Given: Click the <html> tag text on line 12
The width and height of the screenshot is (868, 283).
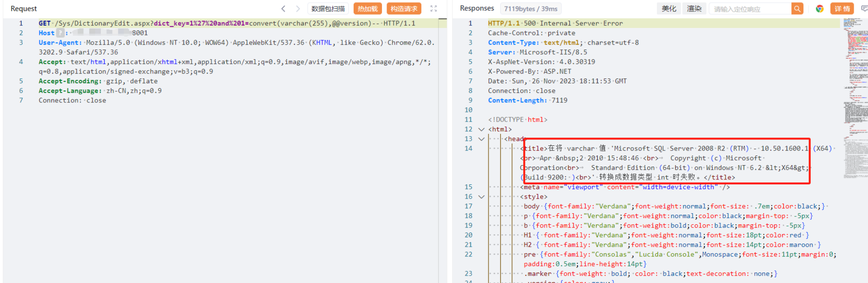Looking at the screenshot, I should (500, 129).
